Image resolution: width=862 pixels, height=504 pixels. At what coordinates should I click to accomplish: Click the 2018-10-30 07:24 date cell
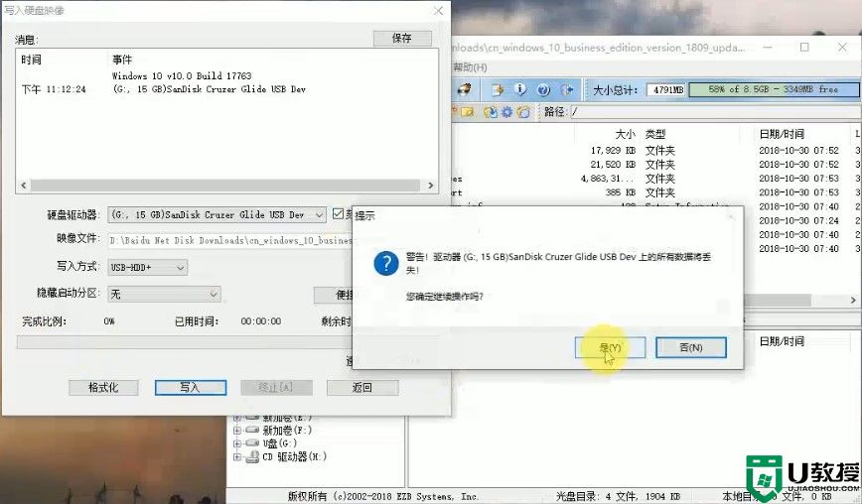click(798, 220)
